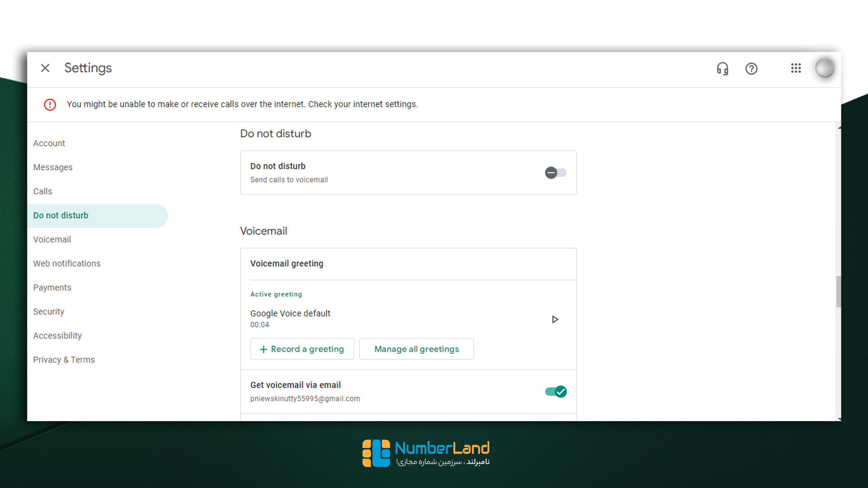
Task: Click the Settings close X icon
Action: 45,68
